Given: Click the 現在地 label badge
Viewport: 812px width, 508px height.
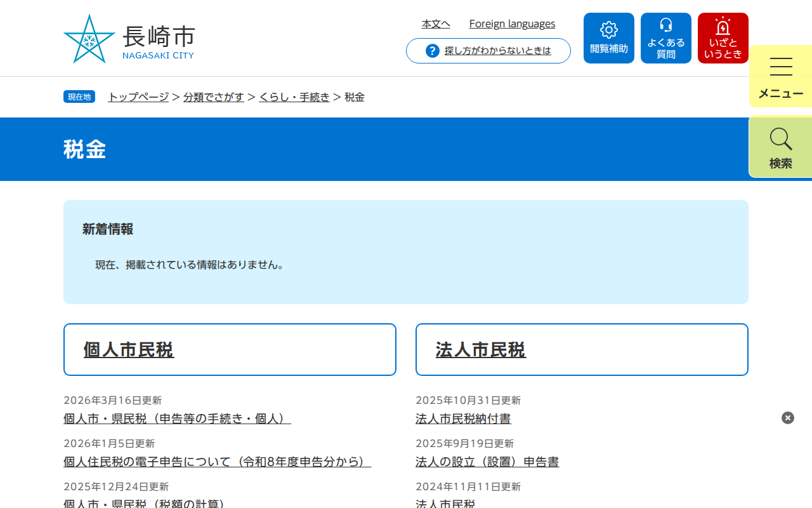Looking at the screenshot, I should 79,97.
